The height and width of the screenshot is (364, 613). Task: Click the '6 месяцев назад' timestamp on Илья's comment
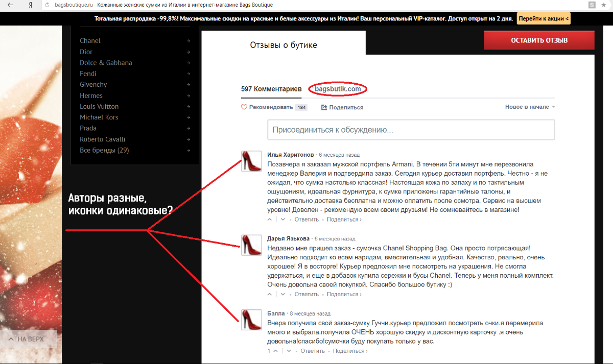[339, 155]
